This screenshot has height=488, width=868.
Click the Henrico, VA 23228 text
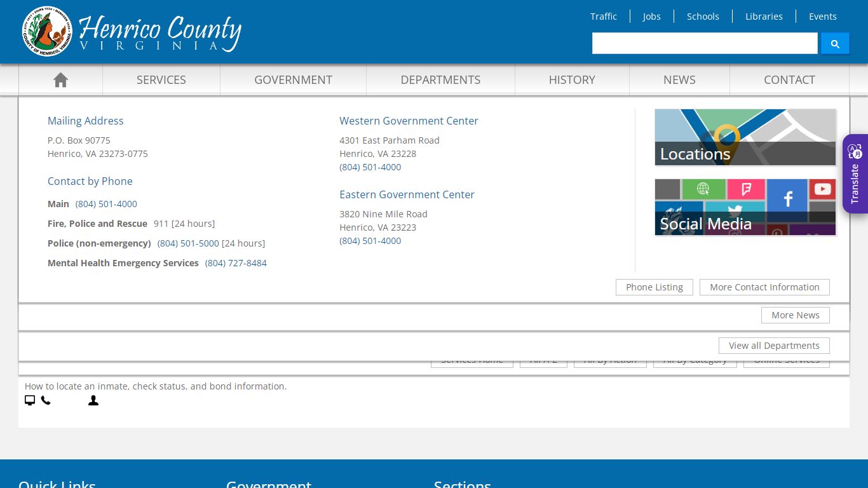point(378,154)
